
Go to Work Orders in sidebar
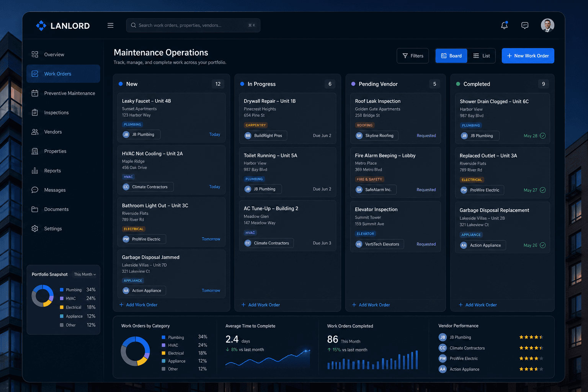tap(63, 74)
